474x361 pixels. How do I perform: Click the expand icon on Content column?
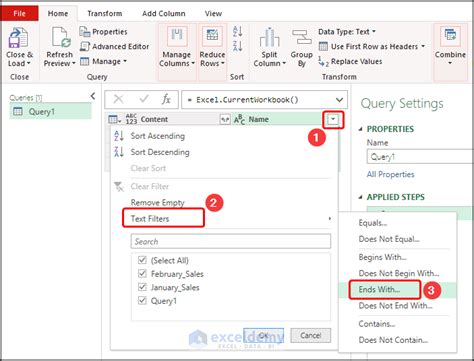225,119
